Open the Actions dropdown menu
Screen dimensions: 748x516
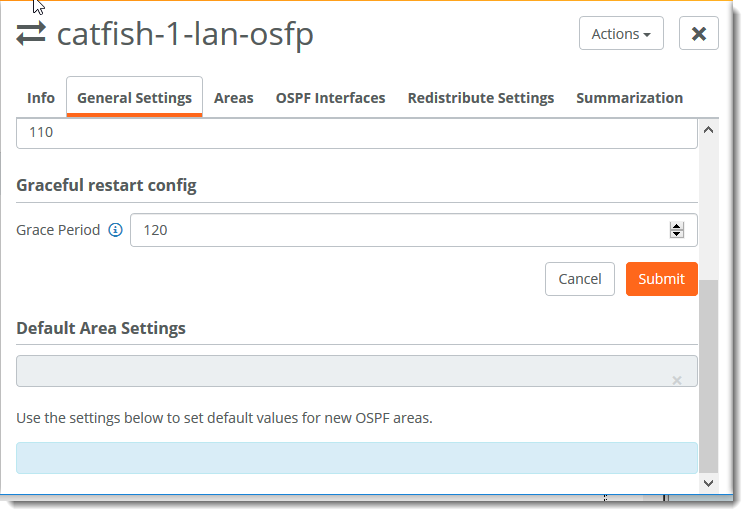[x=621, y=34]
